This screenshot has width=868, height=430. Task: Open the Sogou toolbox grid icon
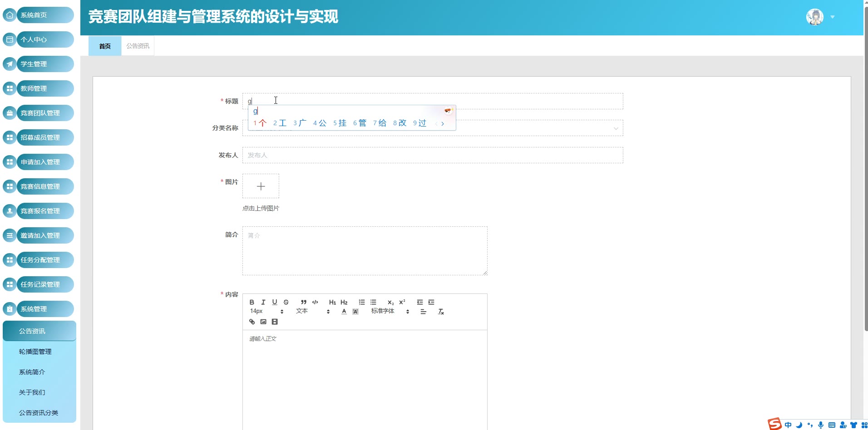pos(864,425)
